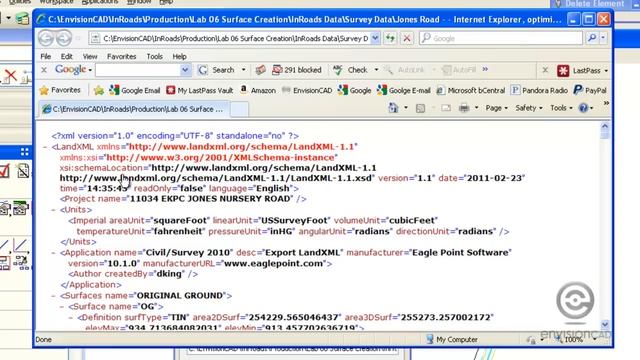Screen dimensions: 640x360
Task: Open the PayPal favorite link
Action: (590, 90)
